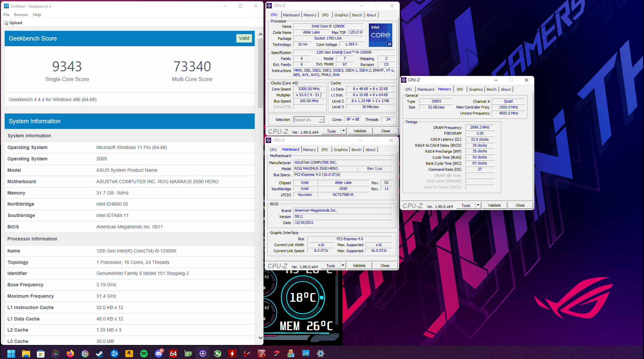Open Socket #1 selection dropdown
The width and height of the screenshot is (644, 359).
click(309, 120)
